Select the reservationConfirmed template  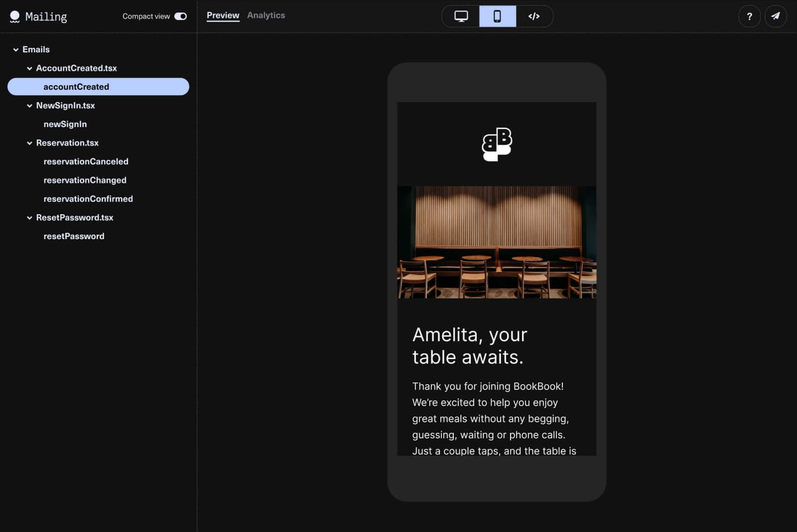[x=88, y=198]
